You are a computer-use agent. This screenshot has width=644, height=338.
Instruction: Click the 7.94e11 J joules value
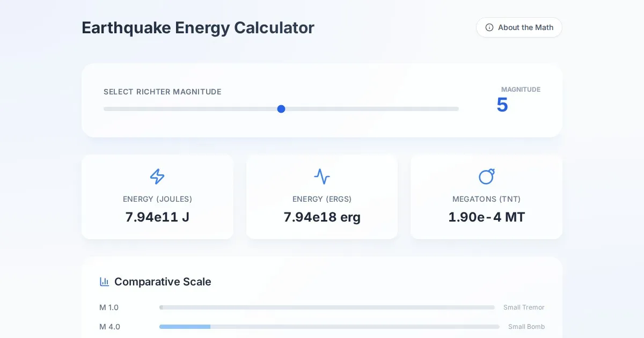(x=157, y=217)
